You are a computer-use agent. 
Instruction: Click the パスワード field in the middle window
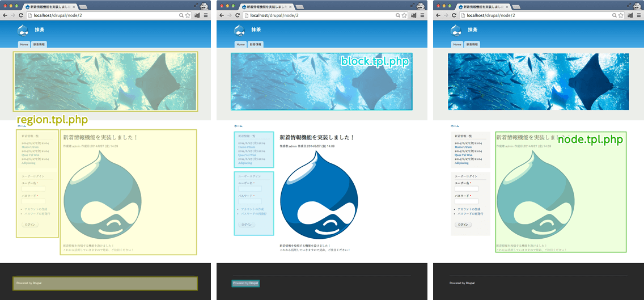249,201
